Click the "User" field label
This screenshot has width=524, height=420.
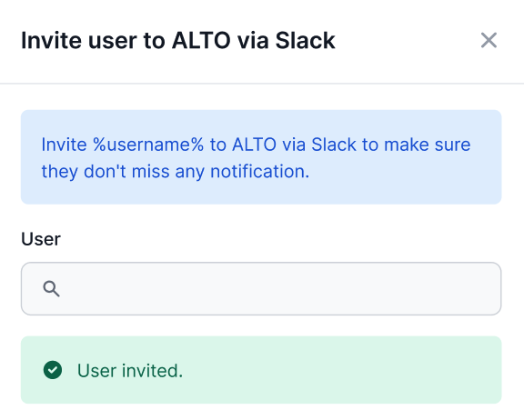[41, 239]
